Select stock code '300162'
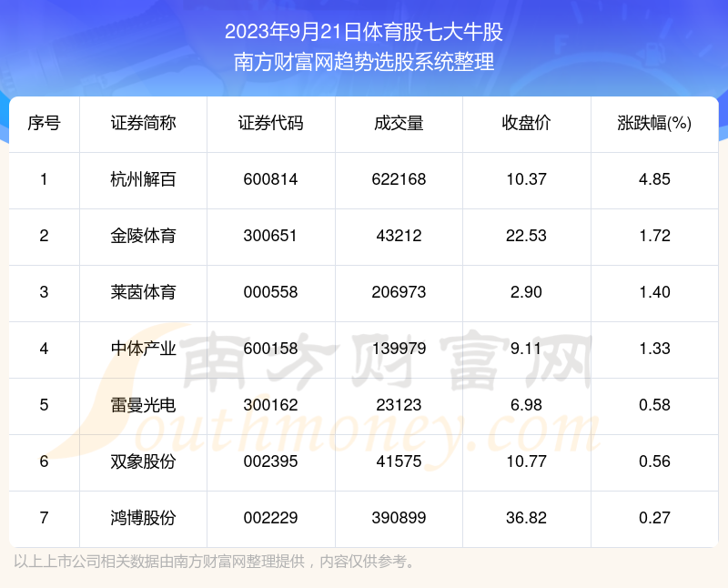The width and height of the screenshot is (728, 588). pos(270,405)
